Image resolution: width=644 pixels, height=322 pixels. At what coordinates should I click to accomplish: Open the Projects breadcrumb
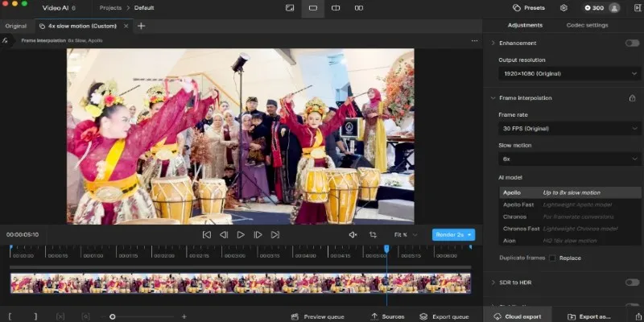110,8
